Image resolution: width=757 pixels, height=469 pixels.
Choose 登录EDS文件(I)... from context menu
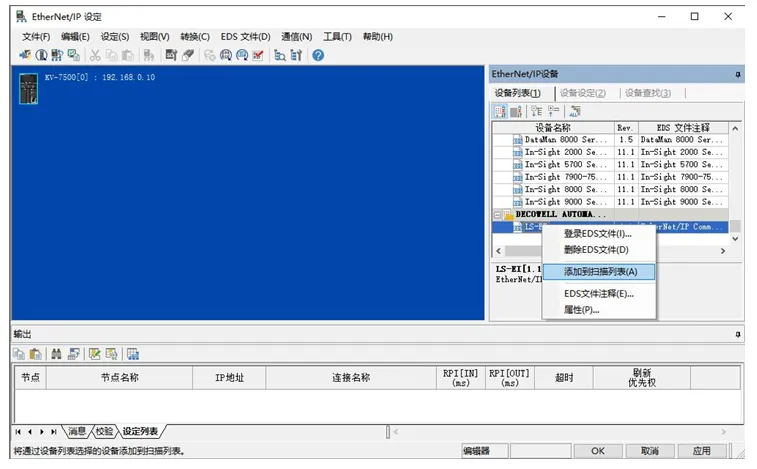pos(599,234)
